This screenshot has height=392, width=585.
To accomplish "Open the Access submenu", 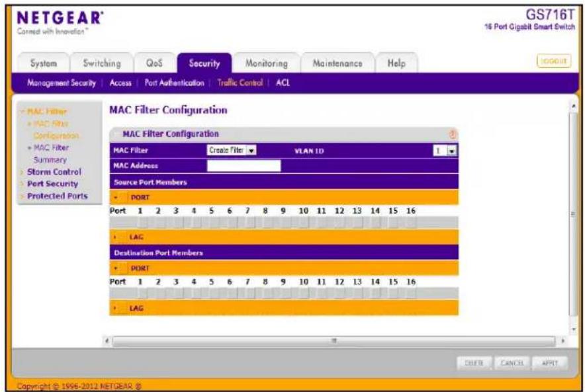I will (x=120, y=83).
